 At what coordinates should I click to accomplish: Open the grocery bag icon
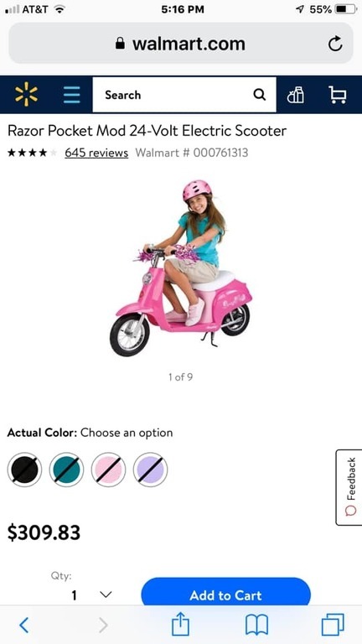pyautogui.click(x=296, y=96)
